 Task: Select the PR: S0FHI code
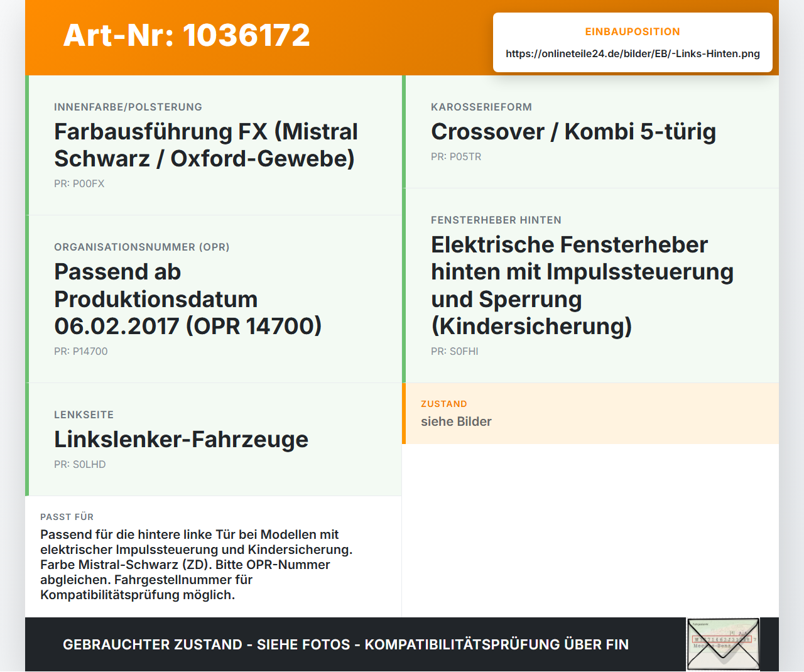[x=455, y=351]
